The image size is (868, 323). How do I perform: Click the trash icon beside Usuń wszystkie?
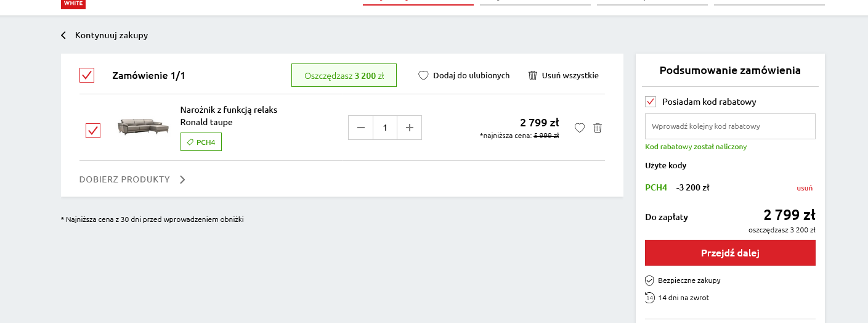(x=533, y=75)
